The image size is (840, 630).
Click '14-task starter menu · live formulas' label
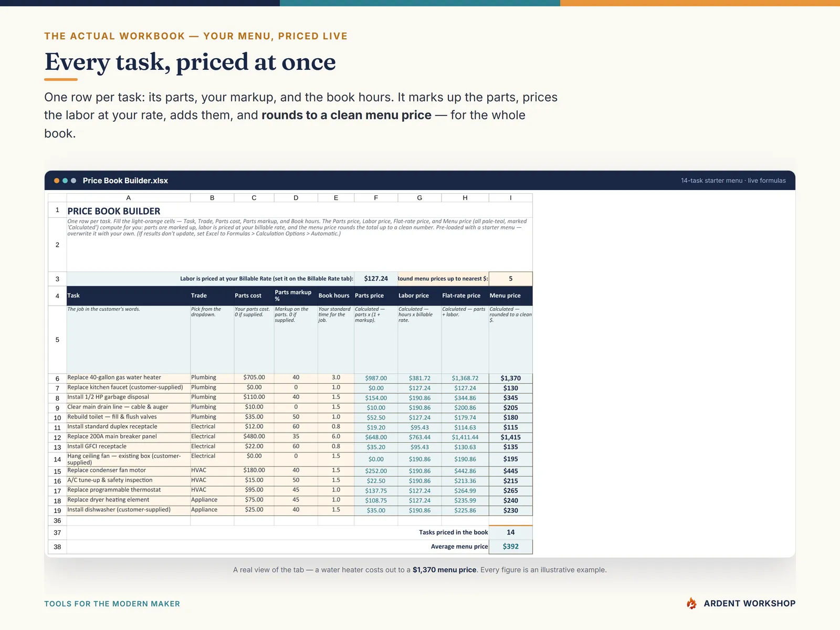pos(733,181)
